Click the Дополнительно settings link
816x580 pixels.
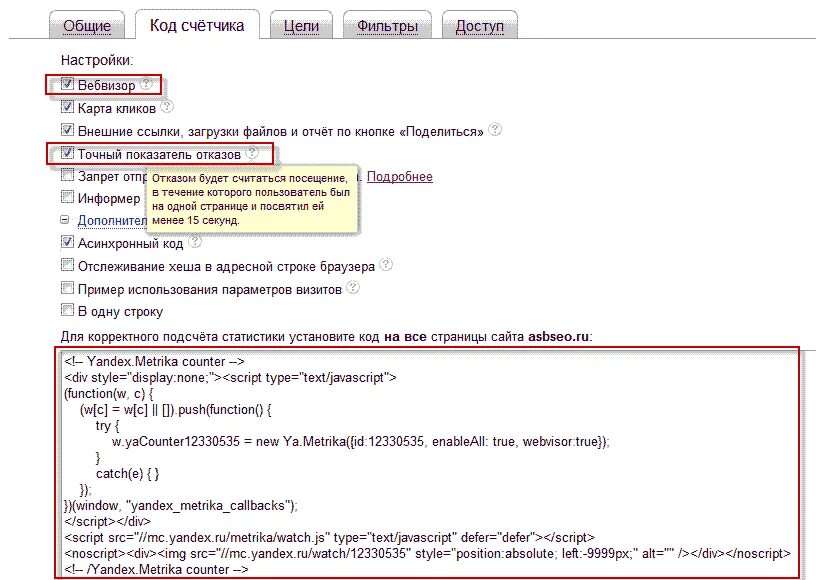pyautogui.click(x=112, y=221)
